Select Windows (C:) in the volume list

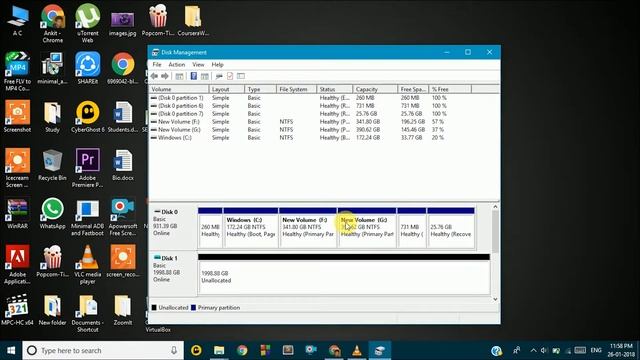[x=324, y=138]
